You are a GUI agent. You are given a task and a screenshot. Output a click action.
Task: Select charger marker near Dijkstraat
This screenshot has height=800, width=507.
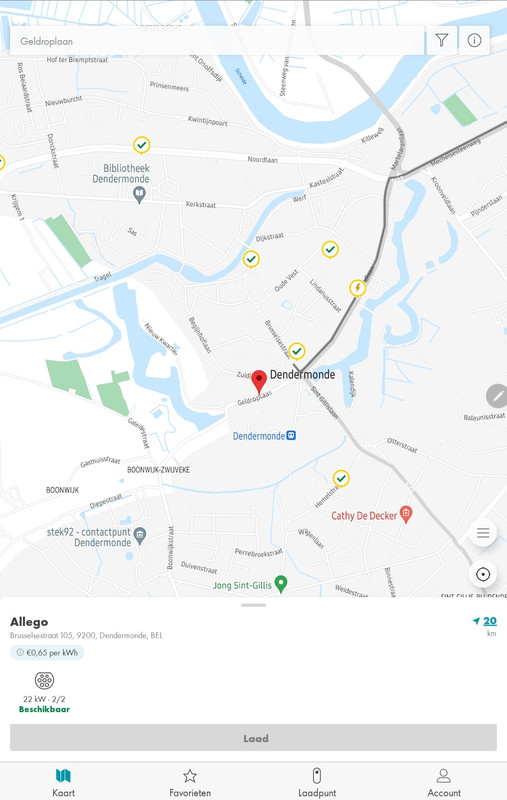pos(251,260)
